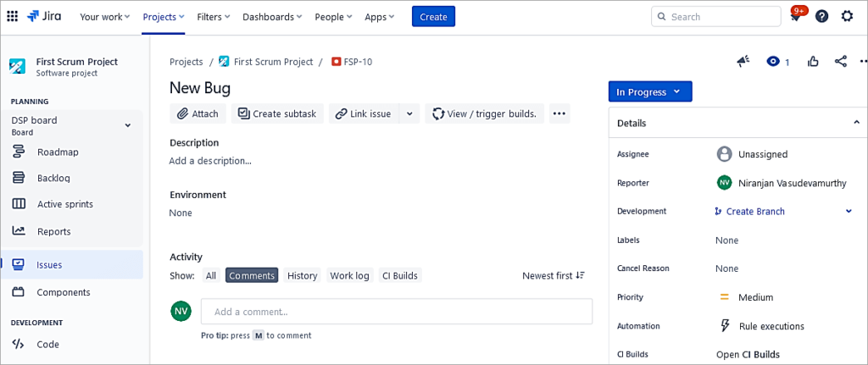Image resolution: width=868 pixels, height=365 pixels.
Task: Collapse the Details panel
Action: coord(855,123)
